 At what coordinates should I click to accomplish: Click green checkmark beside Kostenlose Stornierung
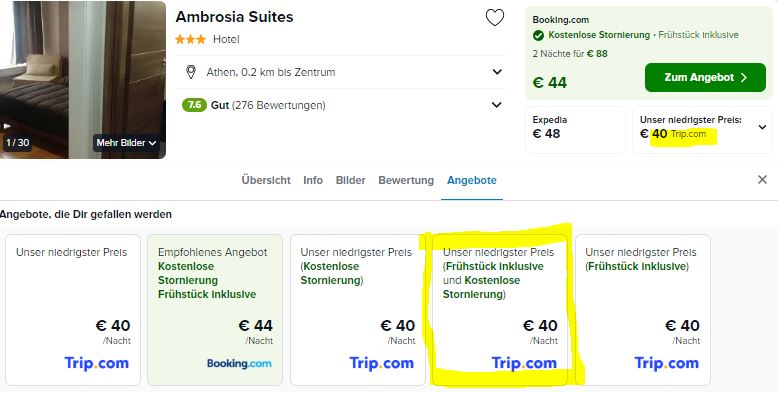538,35
